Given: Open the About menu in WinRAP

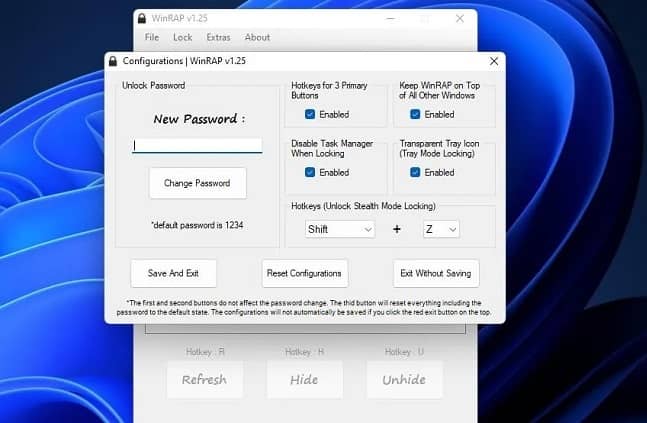Looking at the screenshot, I should pyautogui.click(x=257, y=37).
